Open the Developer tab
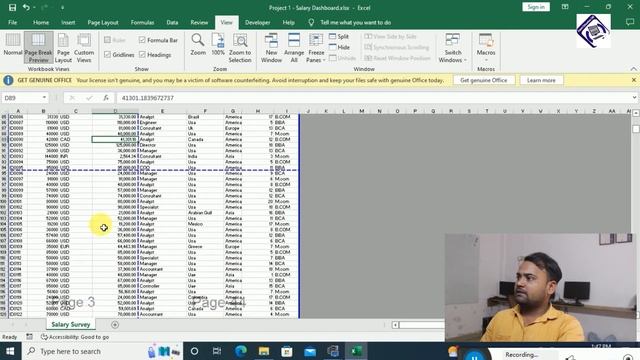The image size is (640, 360). [258, 22]
